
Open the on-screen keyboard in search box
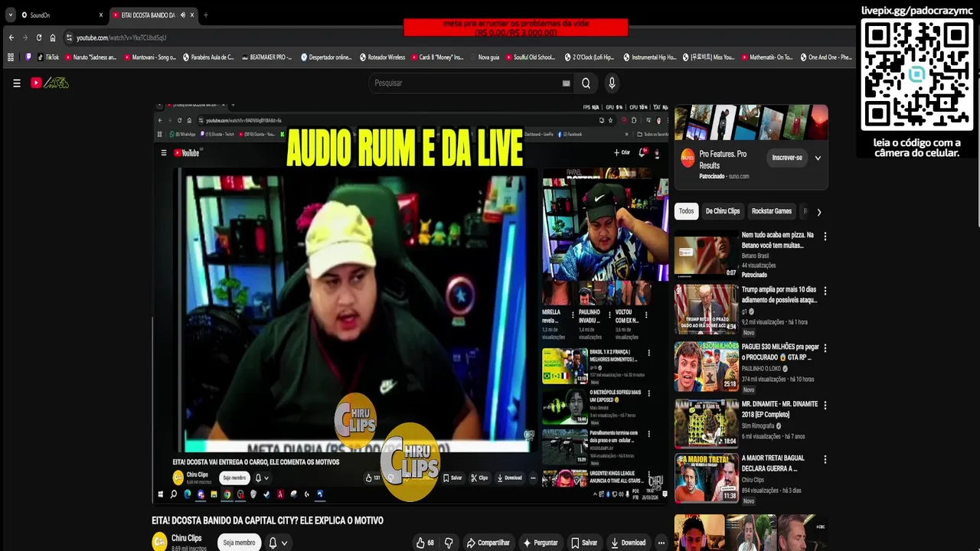coord(566,83)
